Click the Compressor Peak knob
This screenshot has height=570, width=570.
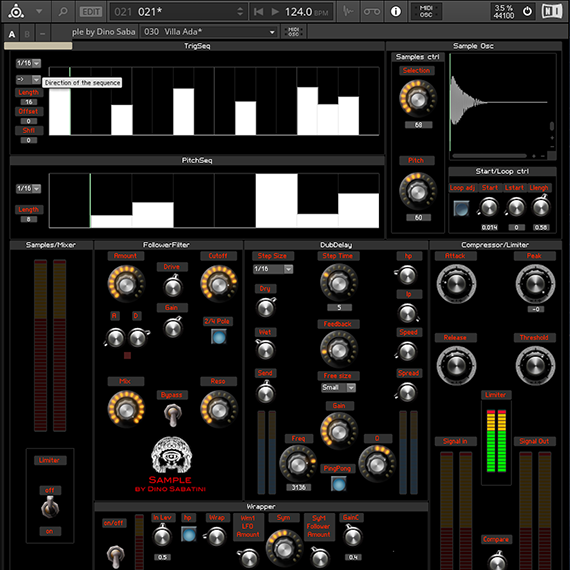coord(535,283)
